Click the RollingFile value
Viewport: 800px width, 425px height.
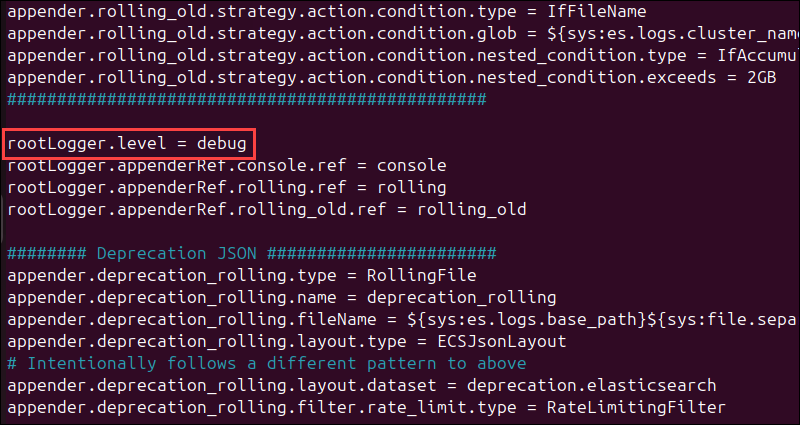pyautogui.click(x=423, y=276)
